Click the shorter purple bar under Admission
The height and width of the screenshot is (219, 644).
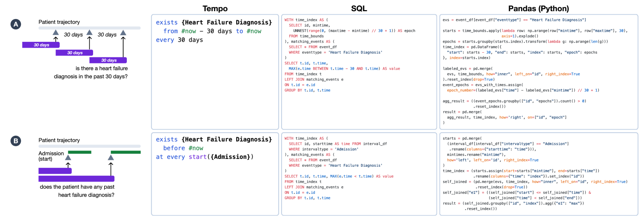coord(55,171)
